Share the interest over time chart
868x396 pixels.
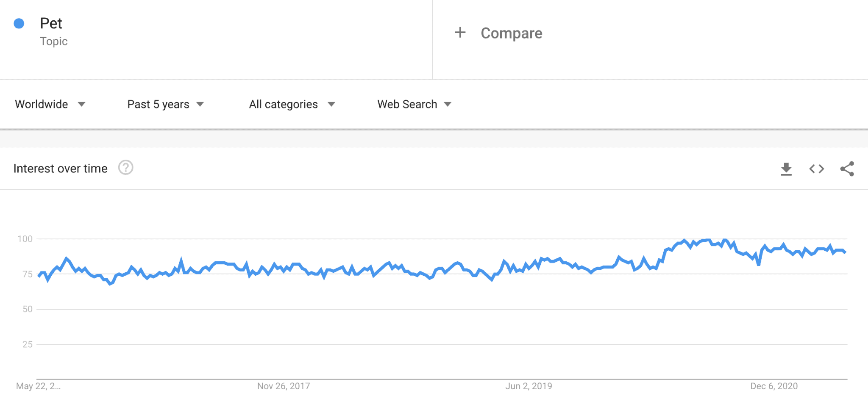coord(847,169)
